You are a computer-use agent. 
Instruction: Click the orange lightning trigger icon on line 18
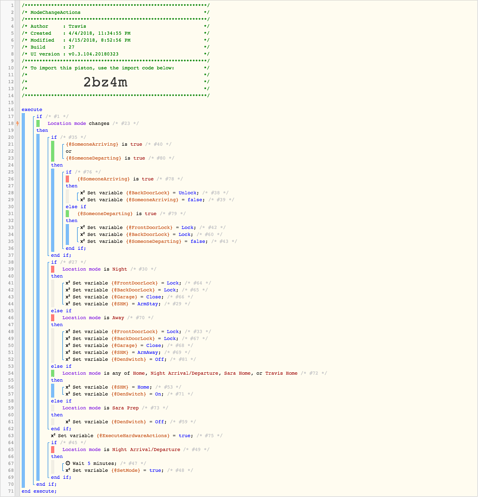tap(17, 124)
